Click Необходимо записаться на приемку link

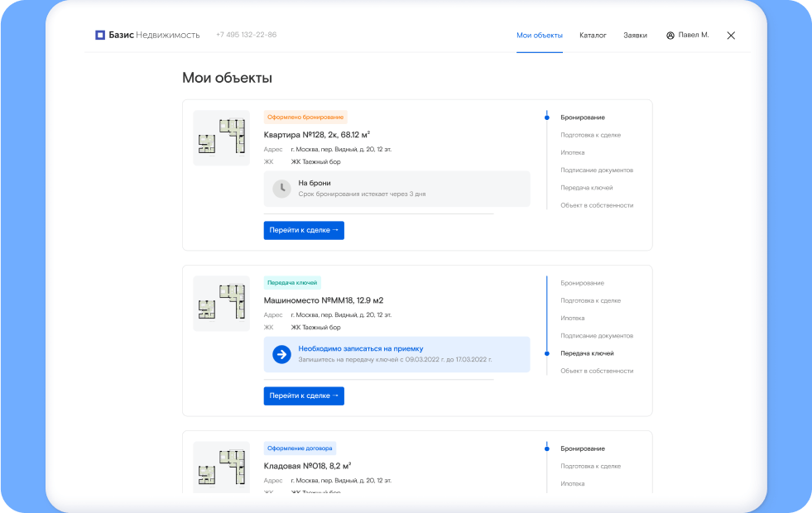coord(360,348)
